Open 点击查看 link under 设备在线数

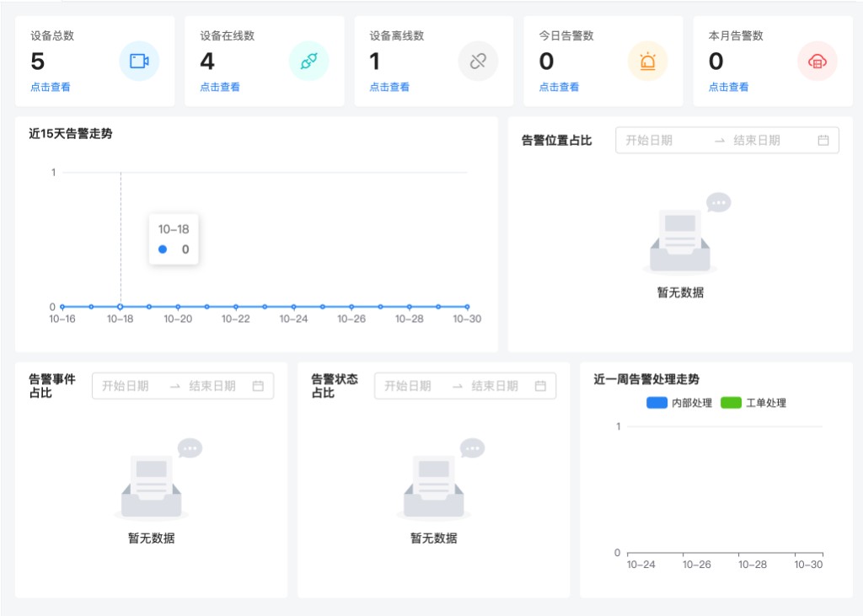point(220,87)
